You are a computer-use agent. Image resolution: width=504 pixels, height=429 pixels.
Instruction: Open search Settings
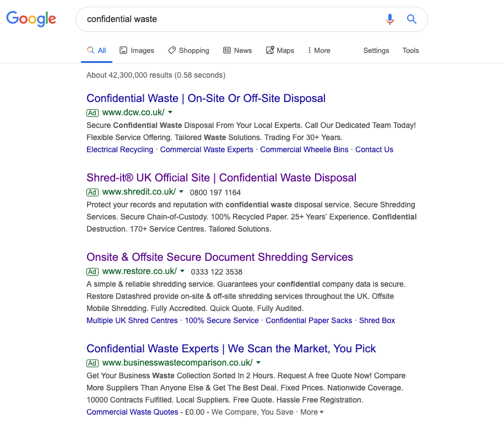click(x=376, y=51)
